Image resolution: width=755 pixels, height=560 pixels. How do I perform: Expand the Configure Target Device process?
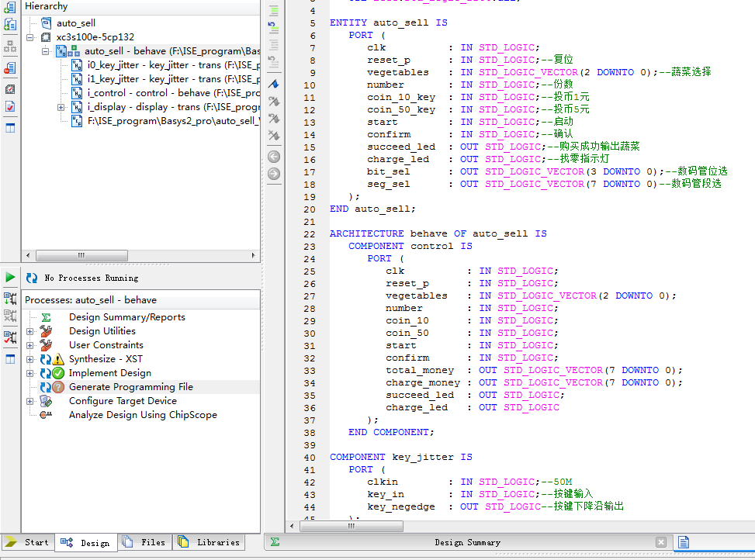click(29, 401)
